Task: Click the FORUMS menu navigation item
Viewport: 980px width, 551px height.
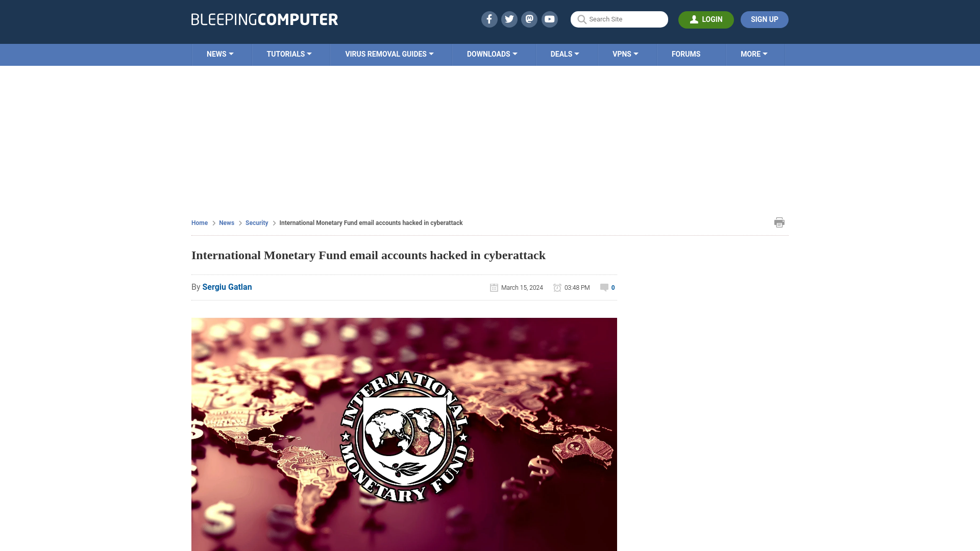Action: click(x=686, y=54)
